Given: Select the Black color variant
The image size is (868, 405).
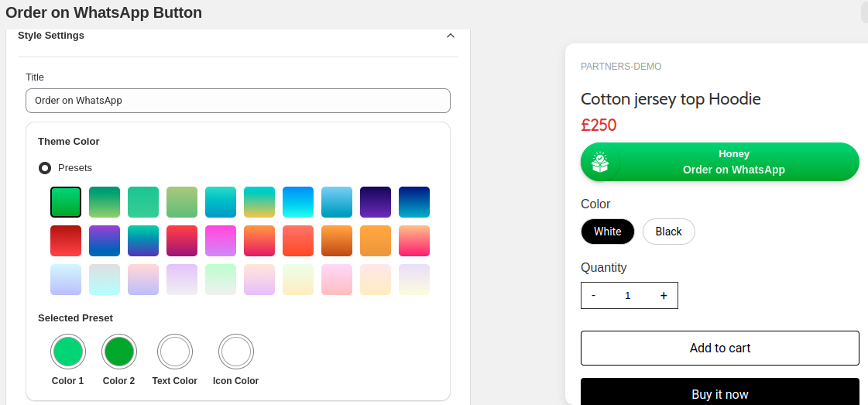Looking at the screenshot, I should [x=669, y=232].
